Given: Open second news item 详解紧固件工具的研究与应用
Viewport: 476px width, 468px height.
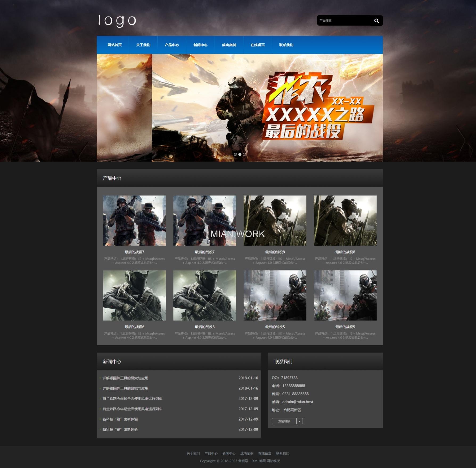Looking at the screenshot, I should click(x=125, y=388).
